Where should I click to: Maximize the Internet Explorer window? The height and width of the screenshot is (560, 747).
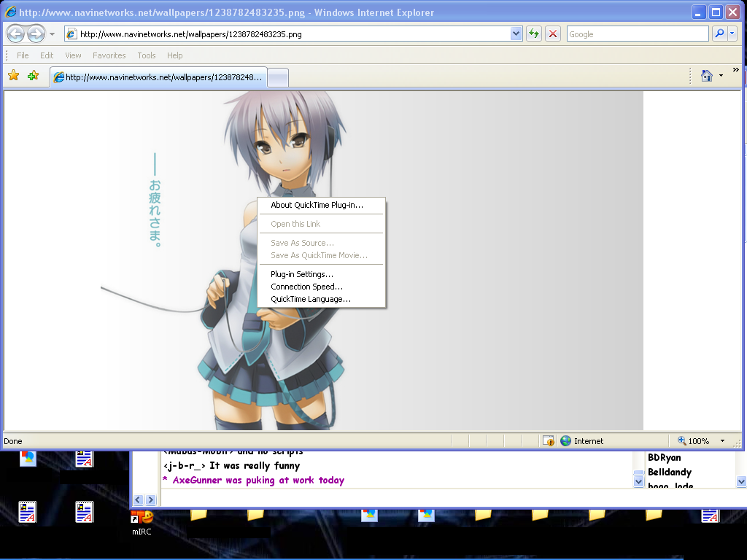pos(716,12)
